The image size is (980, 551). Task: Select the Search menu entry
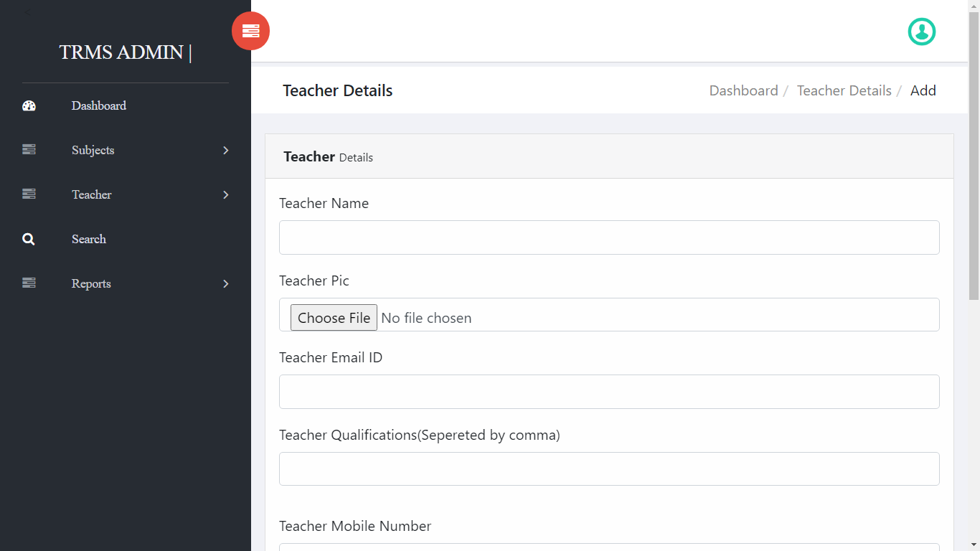coord(89,238)
